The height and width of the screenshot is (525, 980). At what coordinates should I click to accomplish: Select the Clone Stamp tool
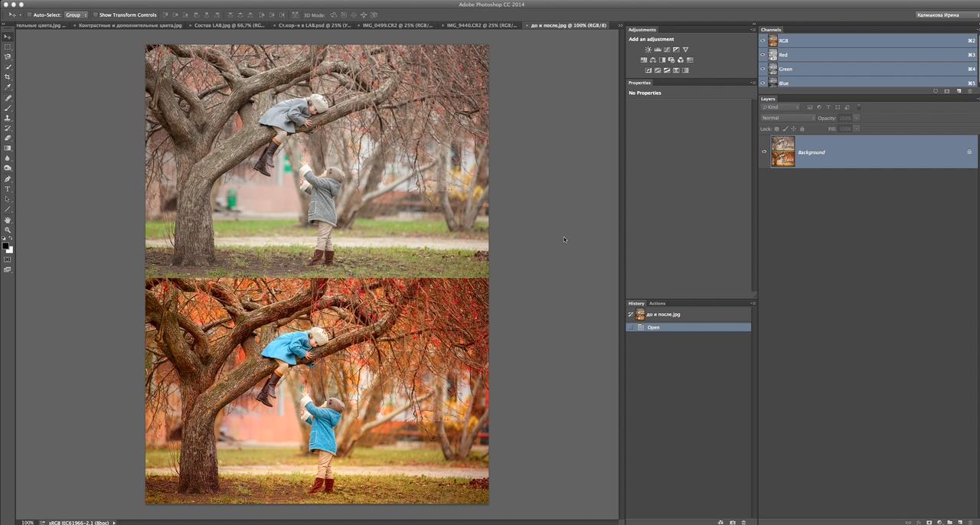[x=8, y=118]
